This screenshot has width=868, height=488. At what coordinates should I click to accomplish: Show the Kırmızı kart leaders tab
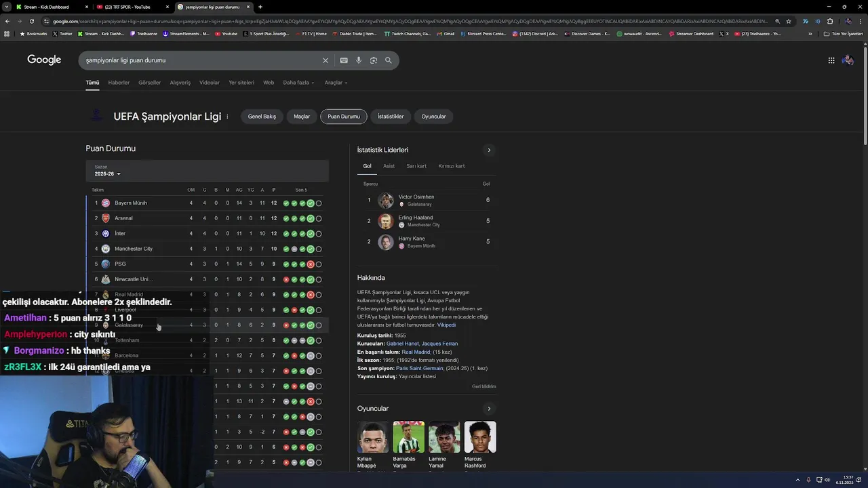452,166
